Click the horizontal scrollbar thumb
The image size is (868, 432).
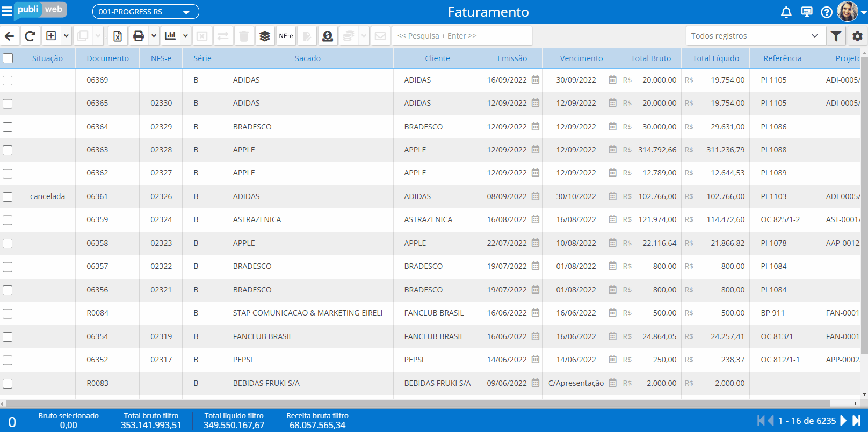point(418,404)
